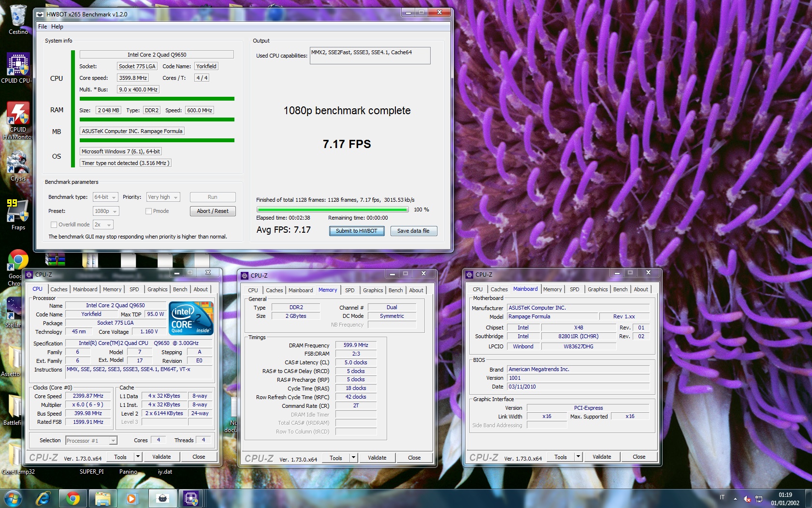Viewport: 812px width, 508px height.
Task: Open the File menu in HWBOT
Action: pos(43,27)
